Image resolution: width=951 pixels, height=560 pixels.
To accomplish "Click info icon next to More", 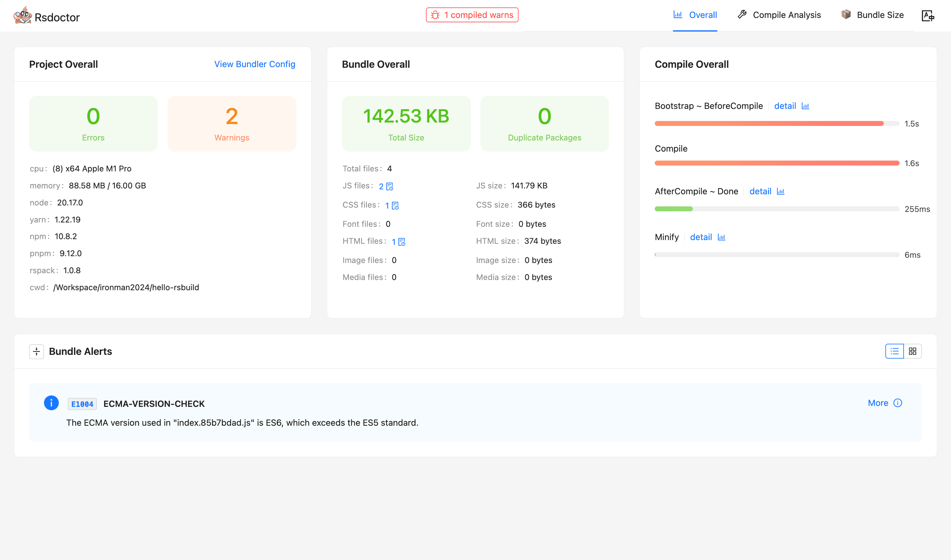I will [x=898, y=403].
